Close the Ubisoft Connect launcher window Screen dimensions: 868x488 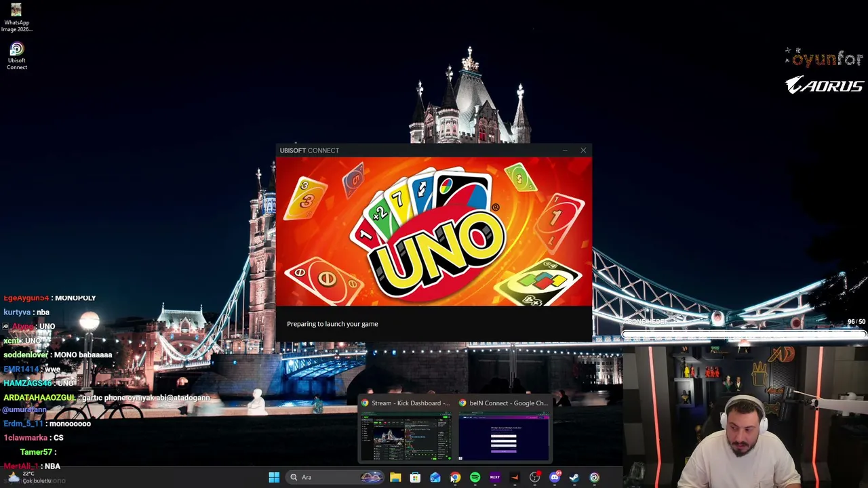[x=583, y=150]
